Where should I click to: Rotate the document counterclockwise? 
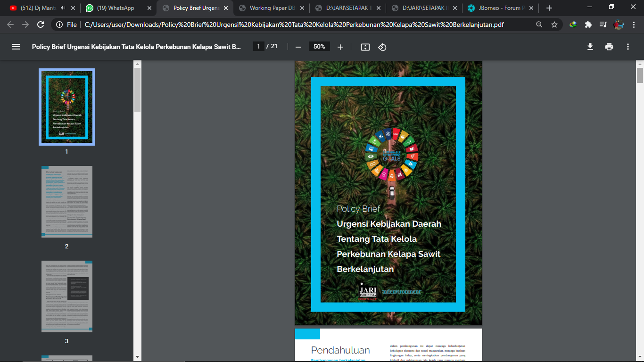point(382,47)
